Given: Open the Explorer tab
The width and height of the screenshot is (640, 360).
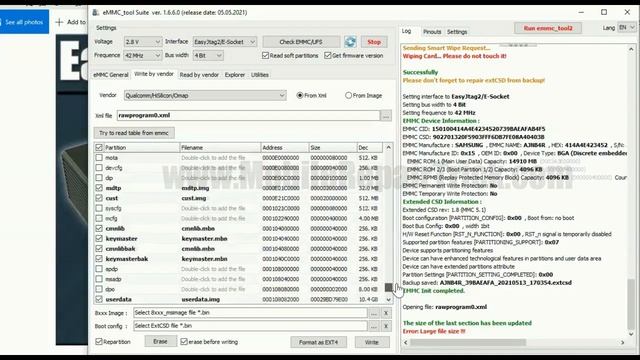Looking at the screenshot, I should (x=235, y=75).
